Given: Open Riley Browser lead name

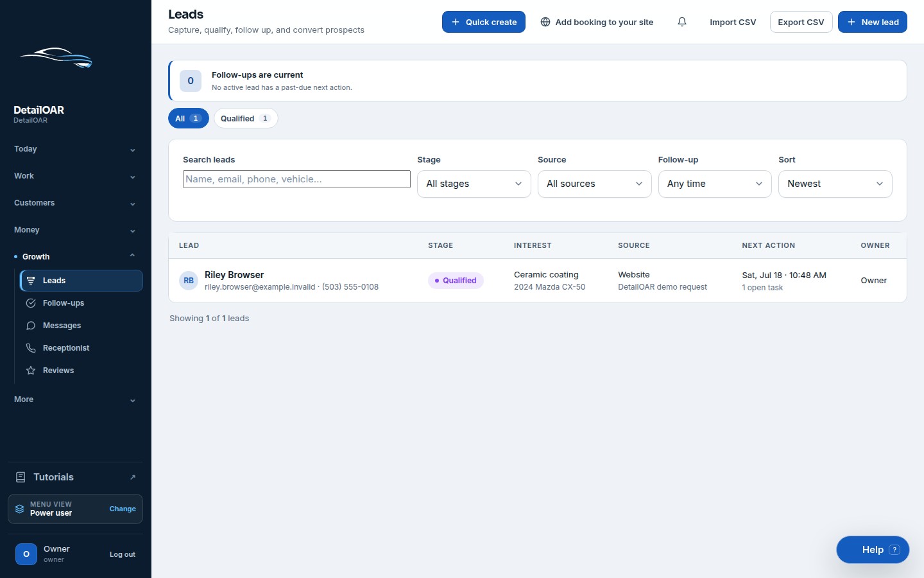Looking at the screenshot, I should click(234, 275).
